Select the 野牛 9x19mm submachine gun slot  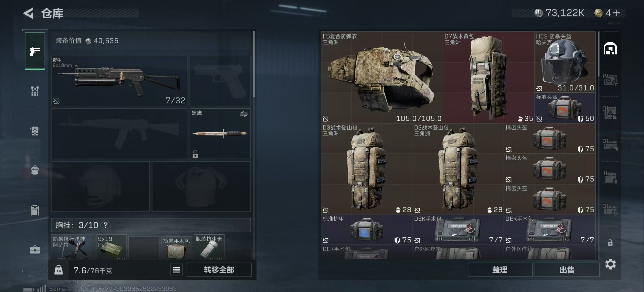(x=119, y=81)
